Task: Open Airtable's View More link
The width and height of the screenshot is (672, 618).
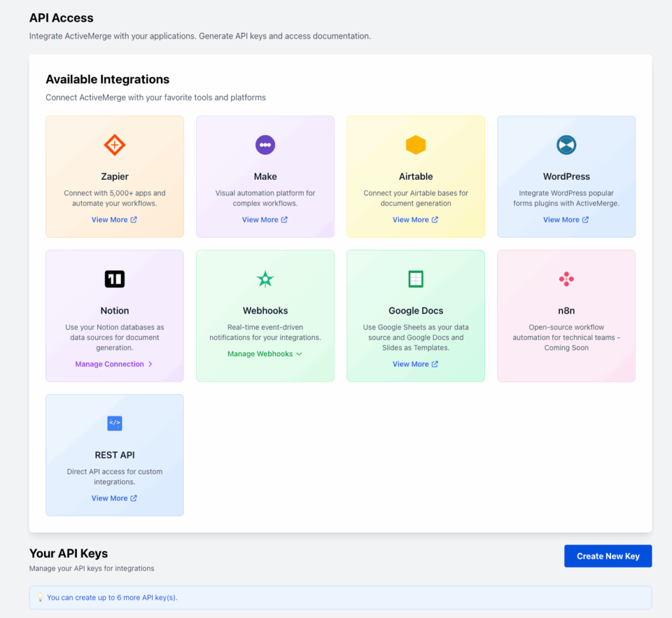Action: pos(415,220)
